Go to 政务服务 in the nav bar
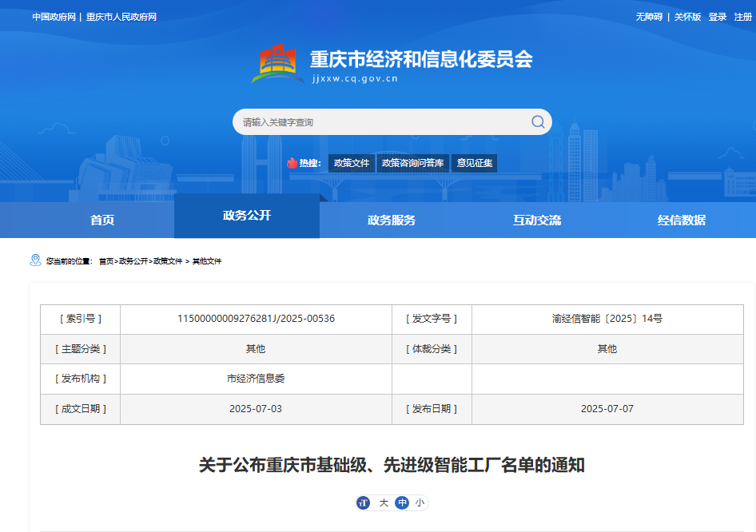The width and height of the screenshot is (756, 532). pos(392,220)
